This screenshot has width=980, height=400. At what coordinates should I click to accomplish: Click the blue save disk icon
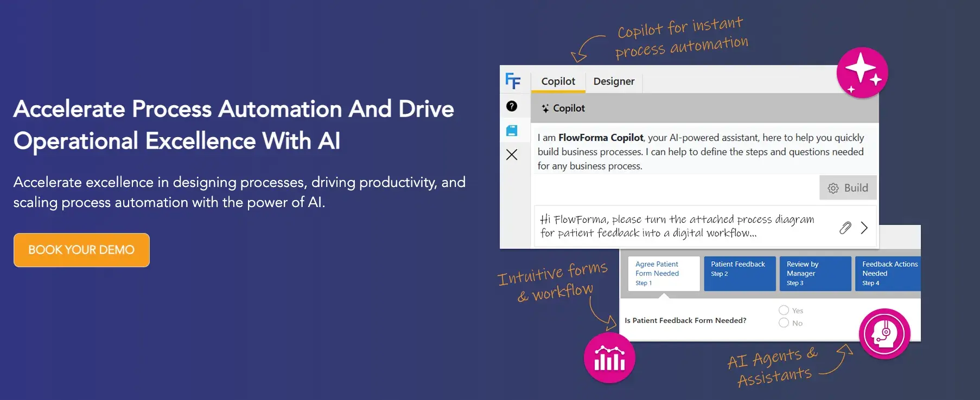point(512,131)
